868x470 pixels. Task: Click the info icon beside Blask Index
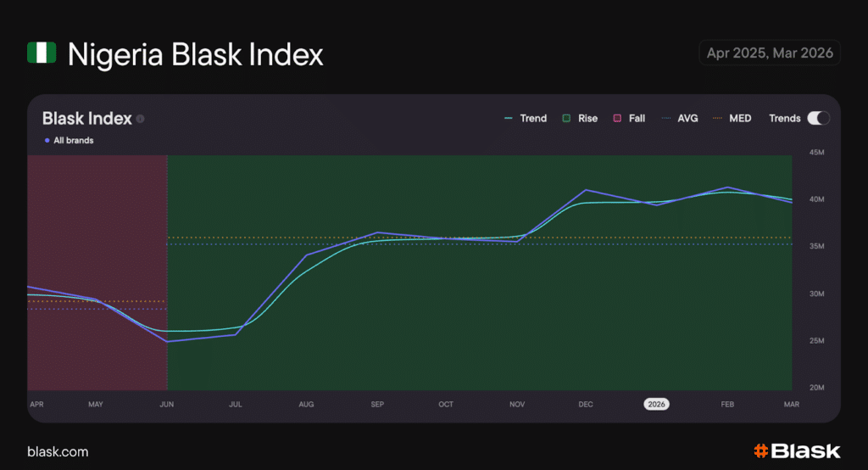(x=141, y=119)
